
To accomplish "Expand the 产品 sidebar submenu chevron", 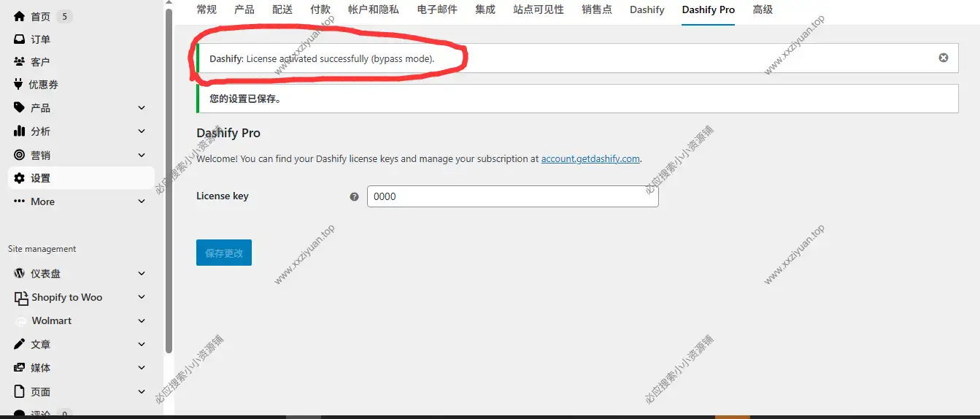I will (x=142, y=108).
